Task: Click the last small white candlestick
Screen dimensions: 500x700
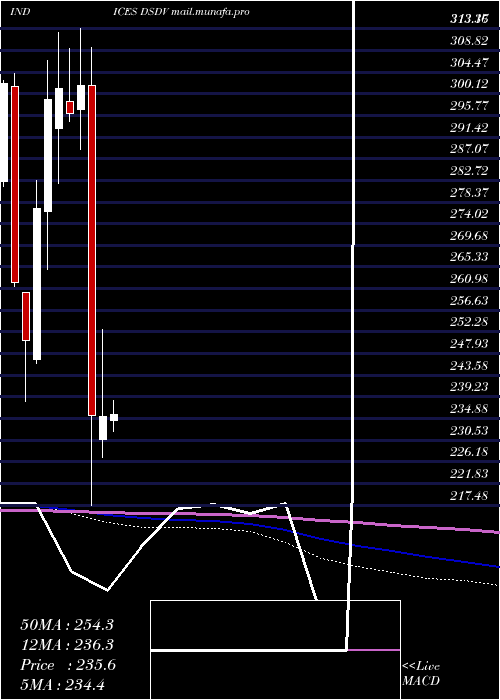Action: 114,417
